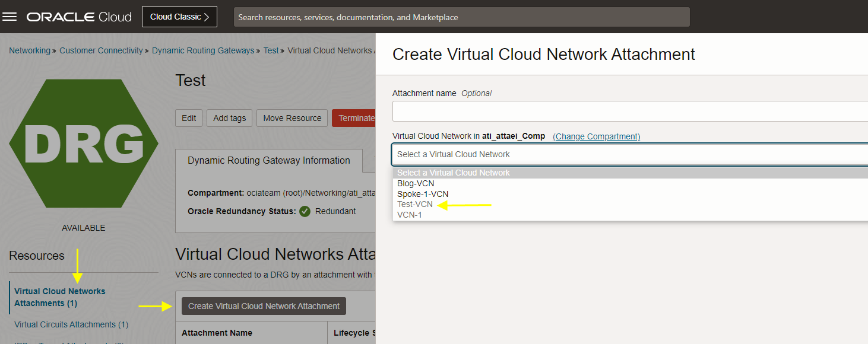Image resolution: width=868 pixels, height=344 pixels.
Task: Click the Move Resource button
Action: (x=292, y=118)
